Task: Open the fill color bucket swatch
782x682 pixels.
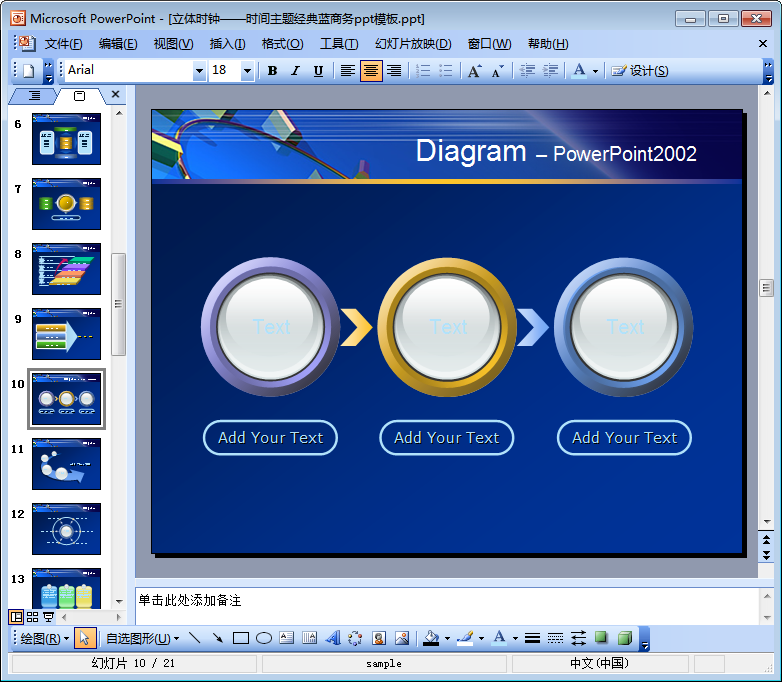Action: pos(431,638)
